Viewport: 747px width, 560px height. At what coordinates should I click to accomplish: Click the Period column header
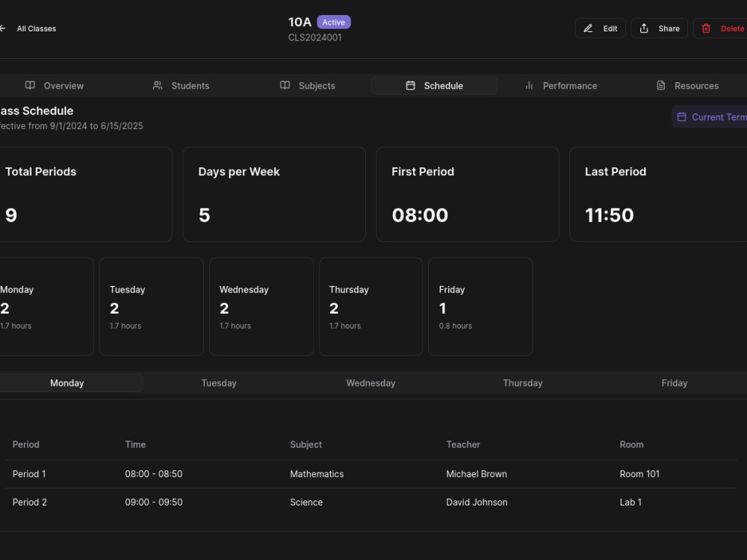(25, 444)
